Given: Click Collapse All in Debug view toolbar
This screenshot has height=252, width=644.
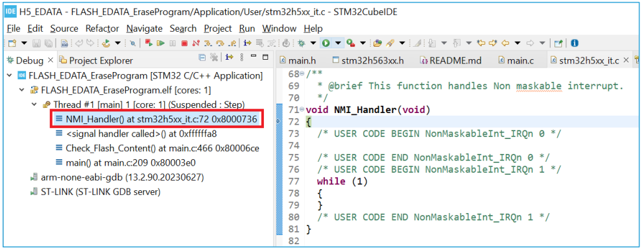Looking at the screenshot, I should point(202,58).
